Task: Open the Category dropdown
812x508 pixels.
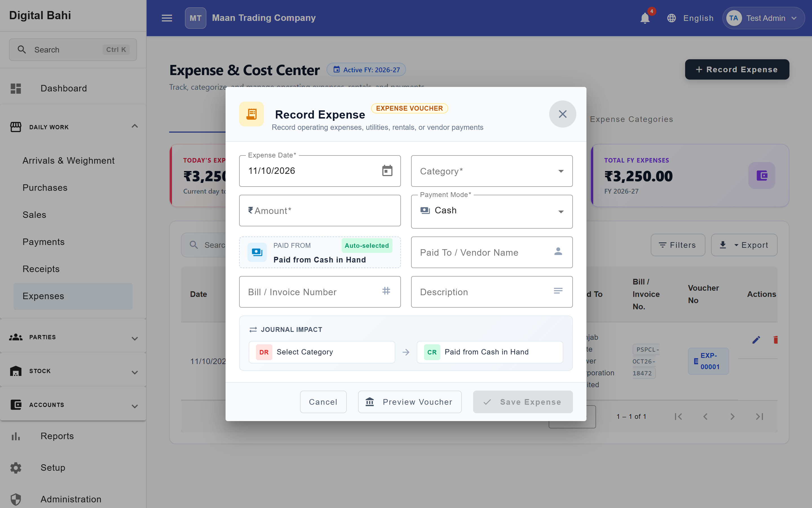Action: [491, 171]
